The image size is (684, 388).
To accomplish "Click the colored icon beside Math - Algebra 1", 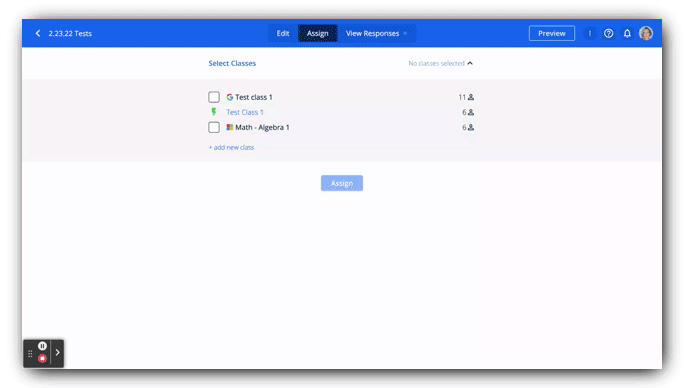I will pyautogui.click(x=229, y=127).
